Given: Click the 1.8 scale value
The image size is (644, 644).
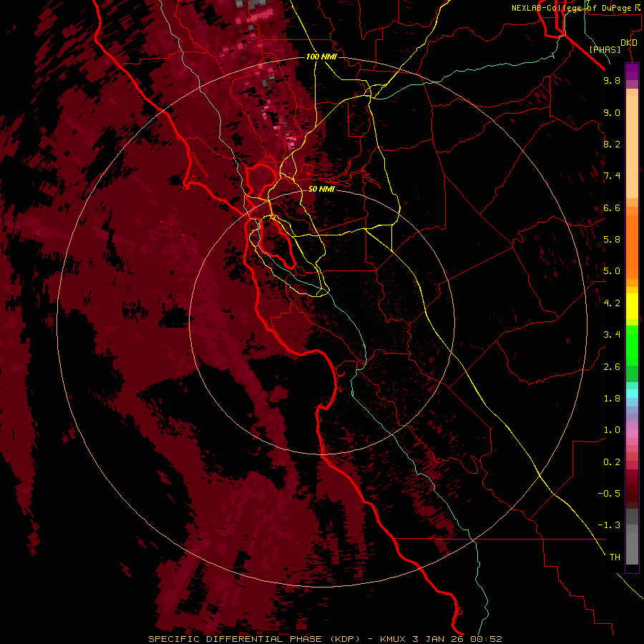Looking at the screenshot, I should pyautogui.click(x=612, y=398).
